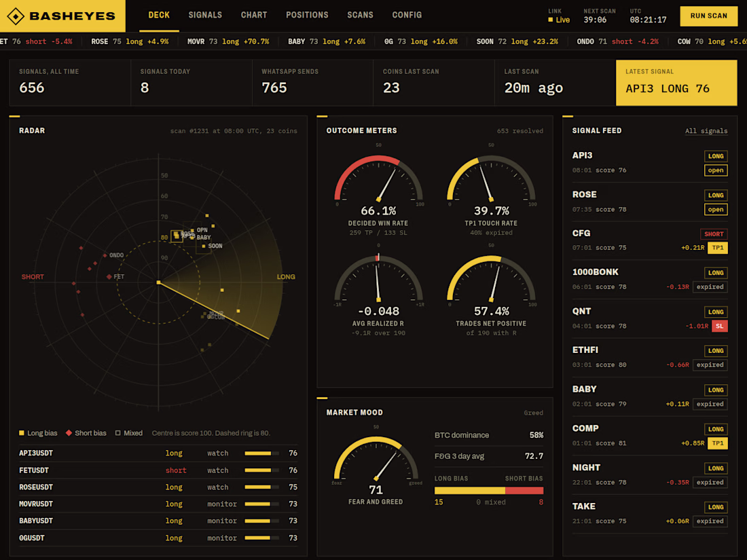
Task: Click the expired badge on the 1000BONK signal
Action: point(710,286)
